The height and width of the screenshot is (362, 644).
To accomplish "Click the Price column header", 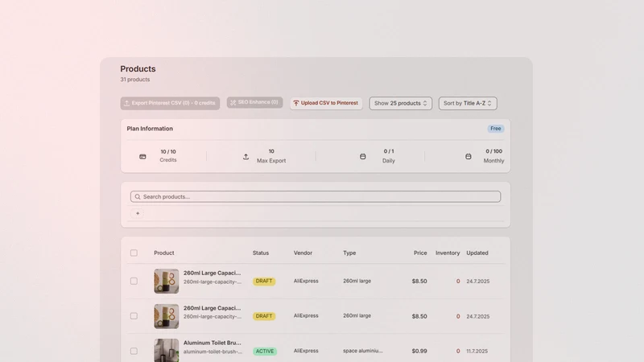I will tap(420, 253).
